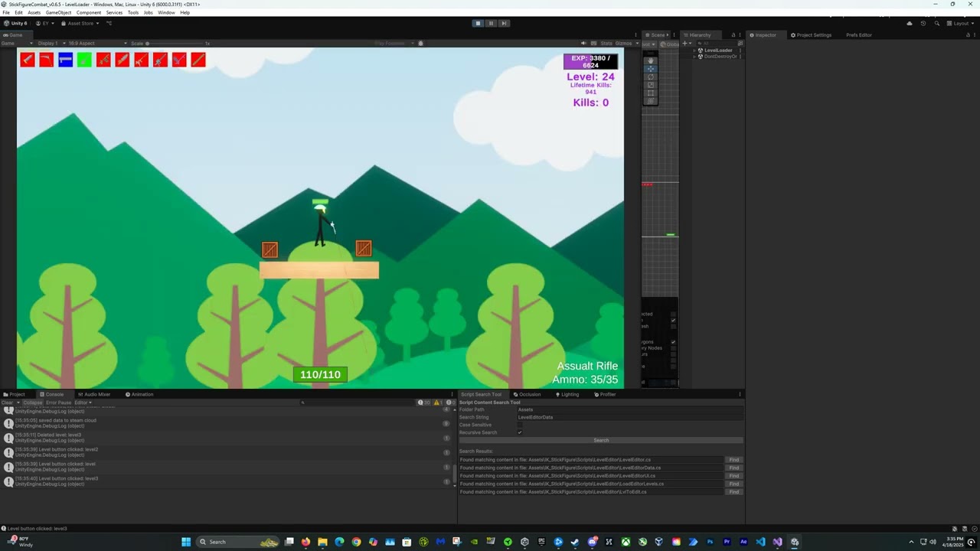
Task: Open the Unity global search icon
Action: [936, 23]
